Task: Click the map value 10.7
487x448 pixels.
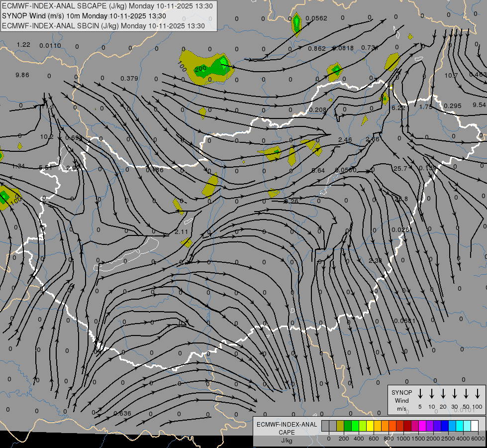Action: pos(451,76)
